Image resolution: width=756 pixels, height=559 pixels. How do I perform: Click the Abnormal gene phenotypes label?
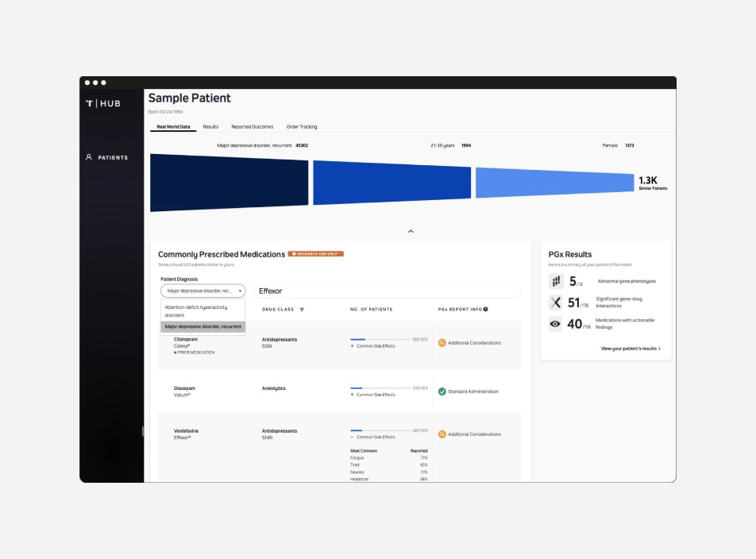[x=627, y=281]
